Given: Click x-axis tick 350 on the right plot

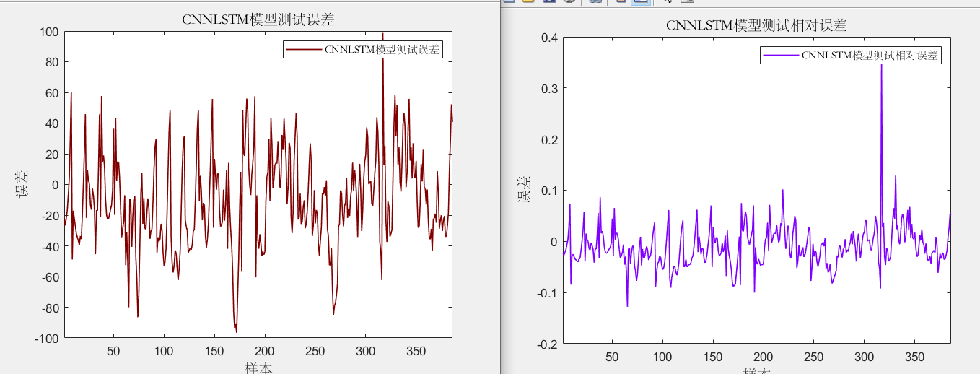Looking at the screenshot, I should coord(914,357).
